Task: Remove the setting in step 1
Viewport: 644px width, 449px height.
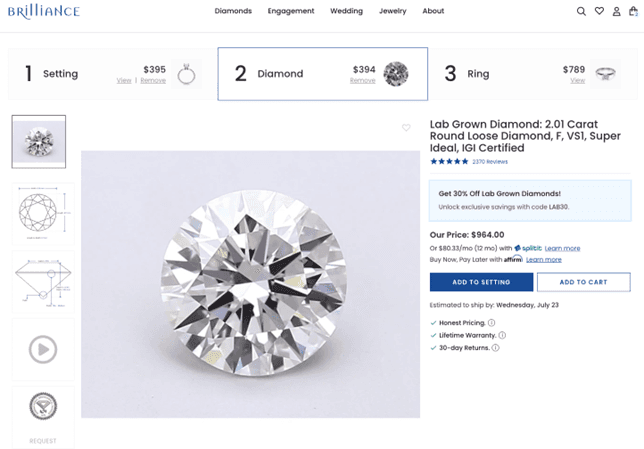Action: (153, 81)
